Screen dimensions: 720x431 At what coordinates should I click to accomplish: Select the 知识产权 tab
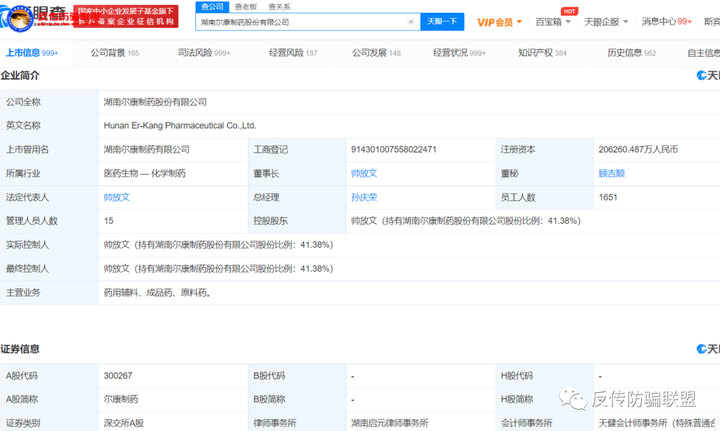pos(542,53)
